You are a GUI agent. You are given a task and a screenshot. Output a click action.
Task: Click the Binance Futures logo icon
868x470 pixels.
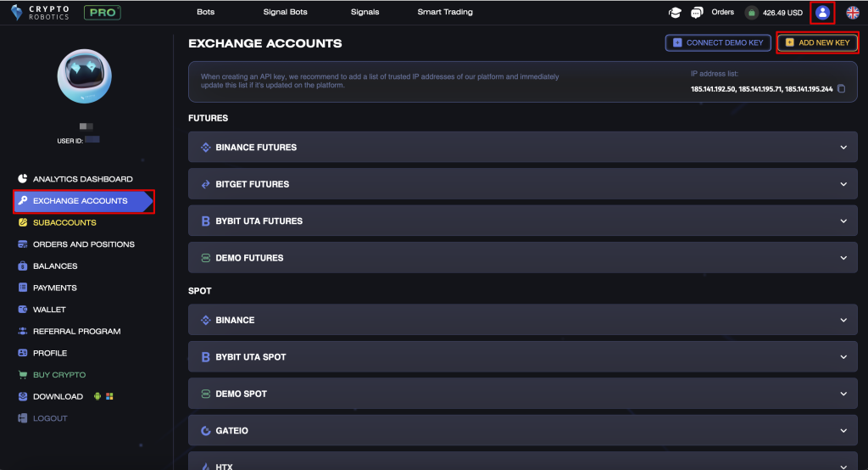pos(205,148)
